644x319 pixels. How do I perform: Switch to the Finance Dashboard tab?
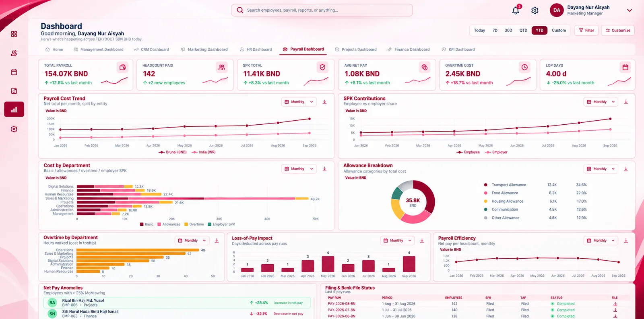(409, 49)
